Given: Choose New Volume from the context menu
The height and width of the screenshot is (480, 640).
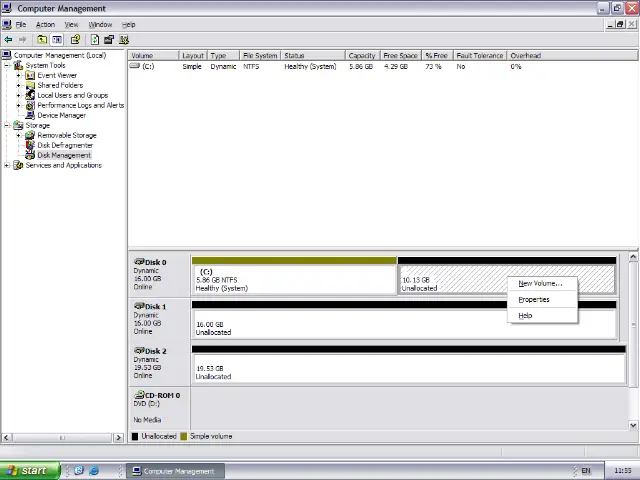Looking at the screenshot, I should click(x=540, y=283).
